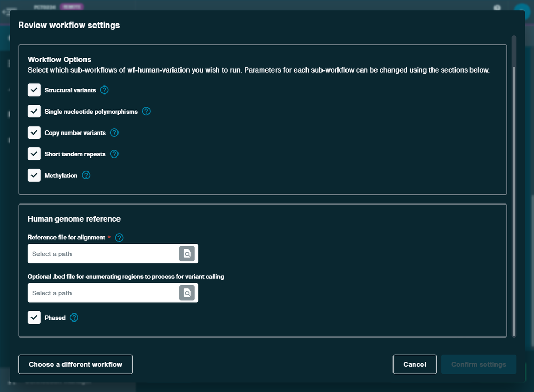The width and height of the screenshot is (534, 392).
Task: Browse for optional .bed file
Action: (x=187, y=293)
